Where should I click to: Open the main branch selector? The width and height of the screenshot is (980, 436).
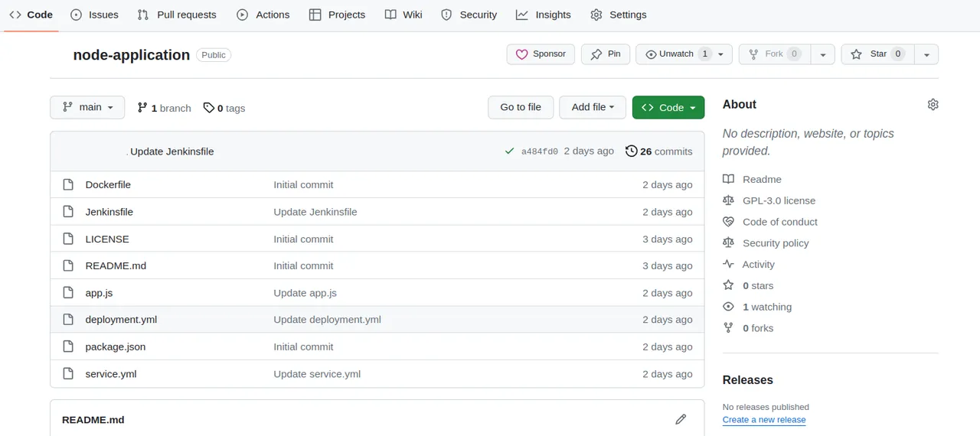[x=87, y=107]
